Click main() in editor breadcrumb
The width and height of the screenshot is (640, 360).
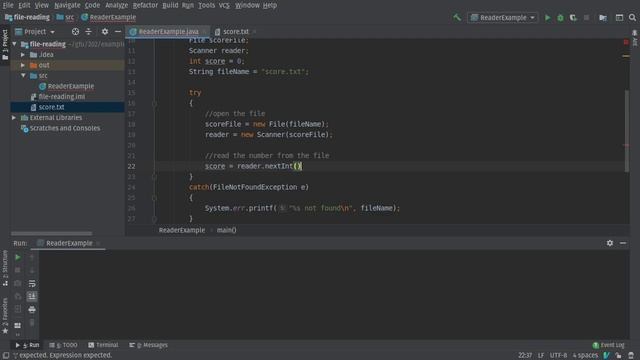tap(227, 230)
